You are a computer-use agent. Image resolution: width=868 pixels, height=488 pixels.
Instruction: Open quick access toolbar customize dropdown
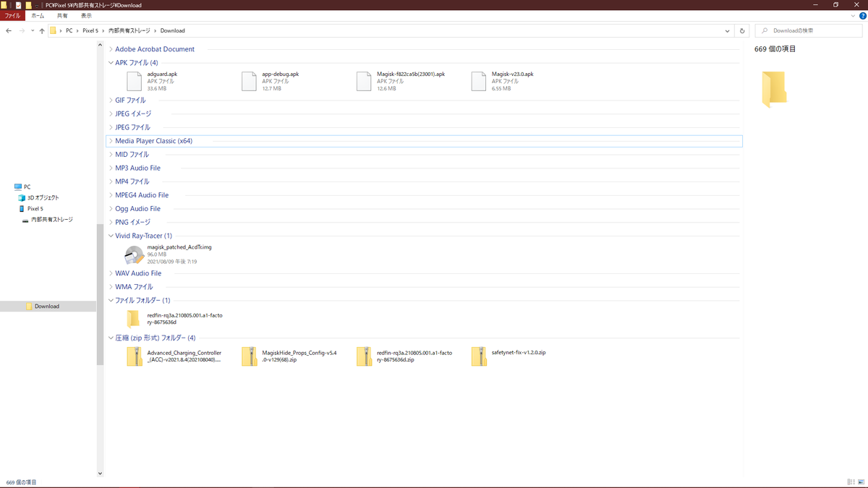click(37, 5)
